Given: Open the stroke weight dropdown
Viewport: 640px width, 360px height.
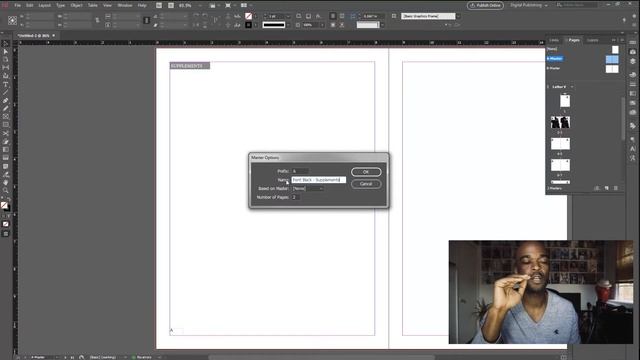Looking at the screenshot, I should 288,16.
